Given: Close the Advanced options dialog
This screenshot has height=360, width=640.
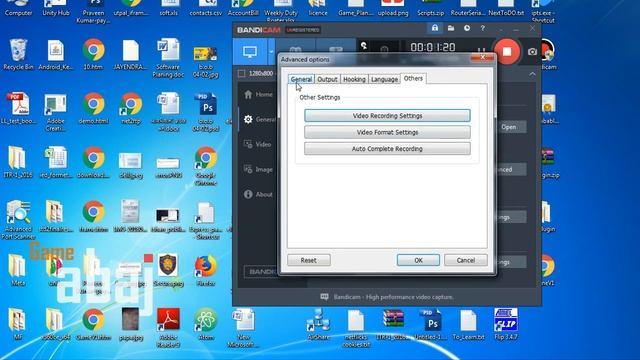Looking at the screenshot, I should coord(482,58).
